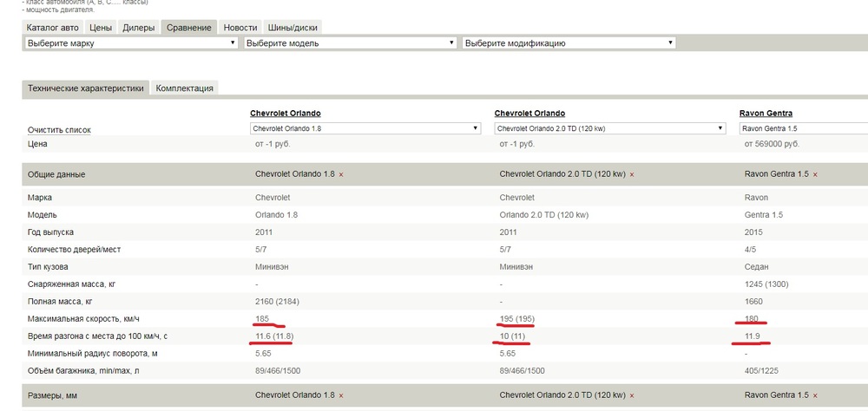Open the Выберите модель dropdown
This screenshot has height=411, width=868.
tap(350, 42)
